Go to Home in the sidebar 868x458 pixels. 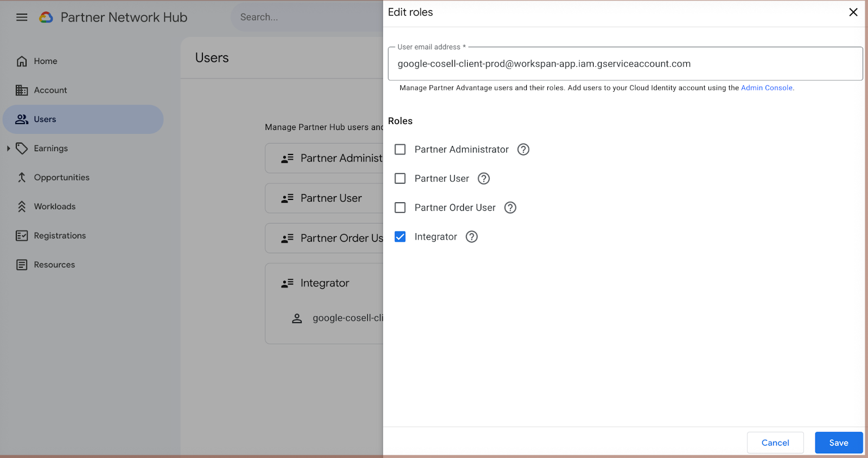tap(83, 61)
